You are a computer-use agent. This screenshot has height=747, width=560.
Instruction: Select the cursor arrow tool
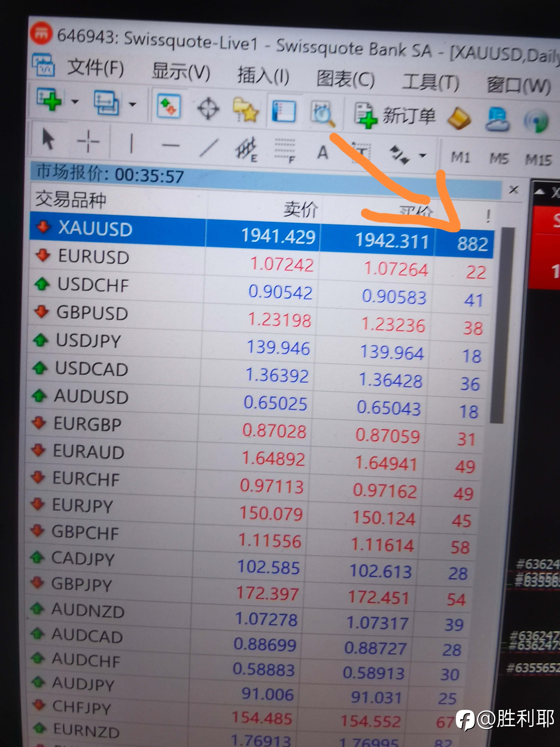48,139
